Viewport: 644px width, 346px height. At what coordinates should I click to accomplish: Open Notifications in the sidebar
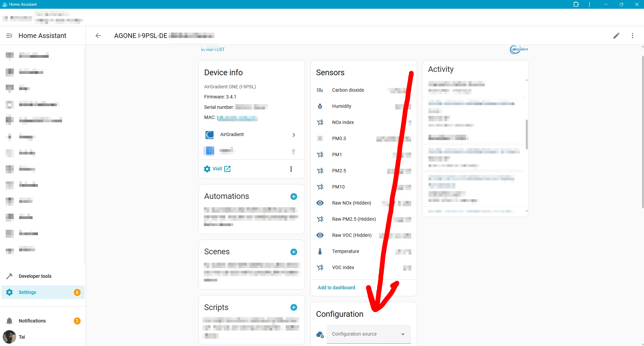click(x=32, y=321)
